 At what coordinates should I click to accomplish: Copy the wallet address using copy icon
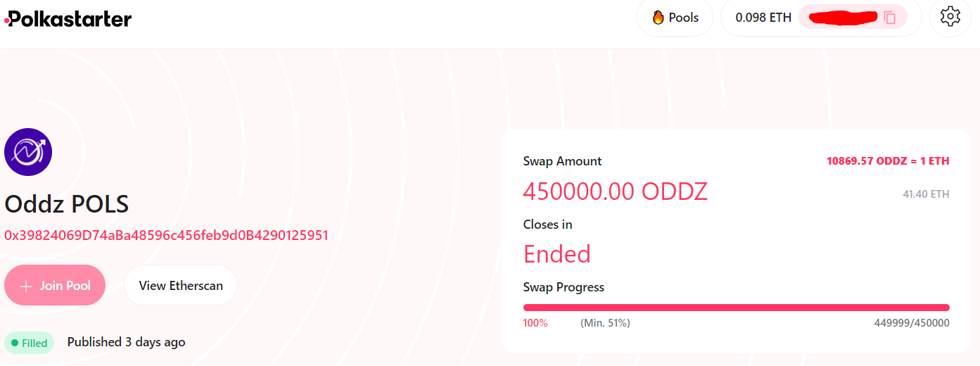click(x=890, y=18)
